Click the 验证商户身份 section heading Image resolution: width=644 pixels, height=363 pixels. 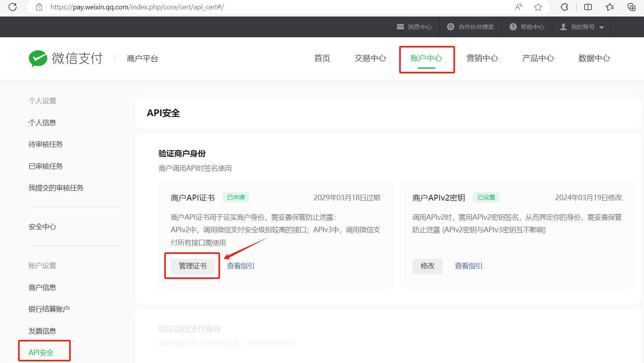pos(182,153)
